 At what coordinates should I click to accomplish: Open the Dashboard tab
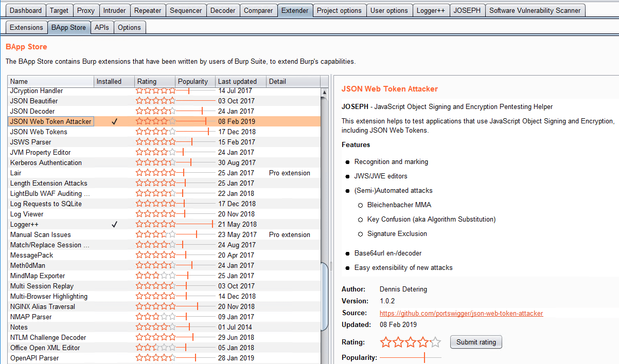[x=26, y=10]
